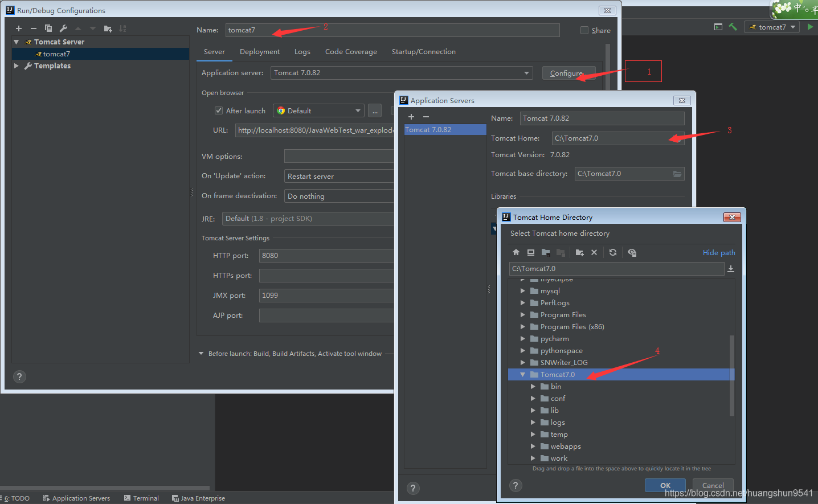Collapse Tomcat Server tree node
818x504 pixels.
coord(17,42)
